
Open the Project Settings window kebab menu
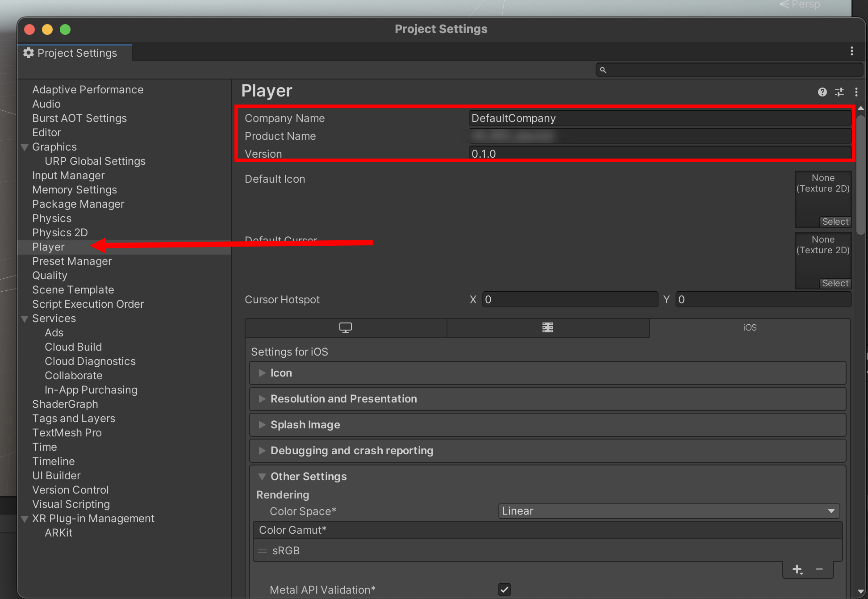851,51
